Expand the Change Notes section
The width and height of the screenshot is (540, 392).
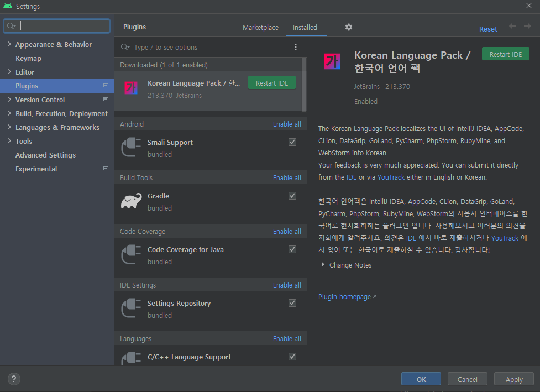point(323,264)
